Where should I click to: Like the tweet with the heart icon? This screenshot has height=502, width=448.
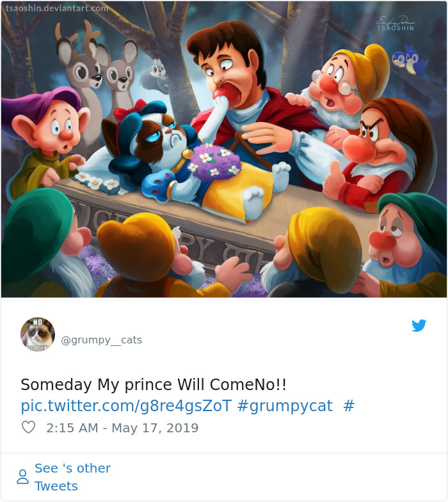(x=28, y=427)
